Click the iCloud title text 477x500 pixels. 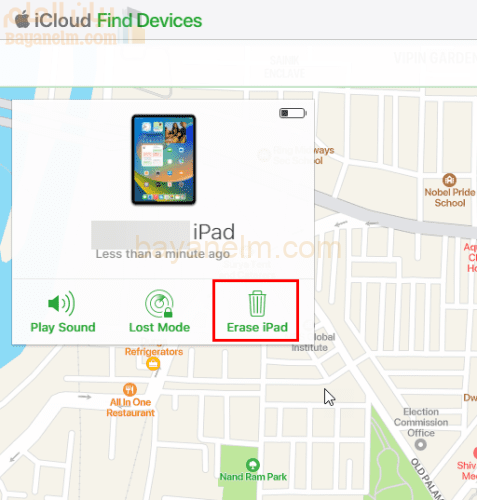[x=63, y=21]
